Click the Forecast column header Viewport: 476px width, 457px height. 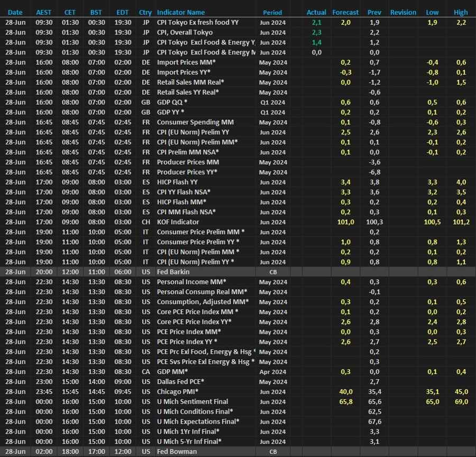tap(345, 13)
